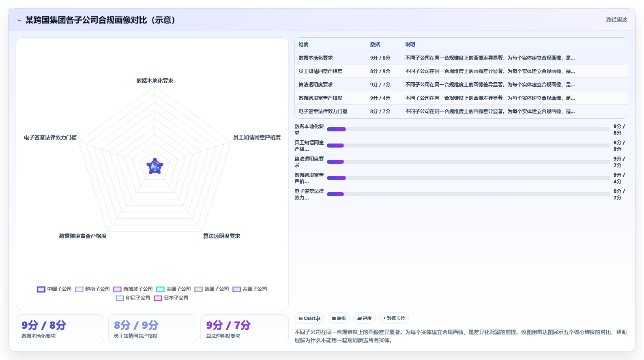
Task: Click the Chart.js chip
Action: pos(309,318)
